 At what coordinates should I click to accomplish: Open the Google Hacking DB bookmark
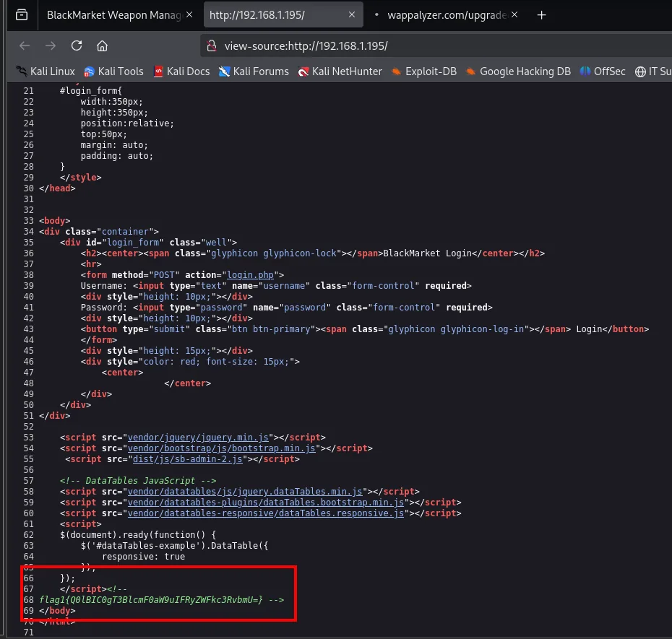tap(518, 71)
